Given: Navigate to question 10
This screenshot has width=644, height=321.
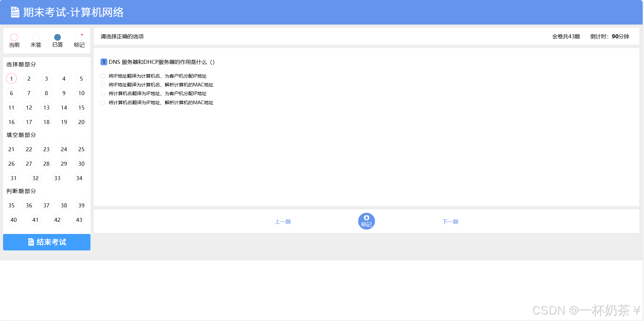Looking at the screenshot, I should coord(81,93).
